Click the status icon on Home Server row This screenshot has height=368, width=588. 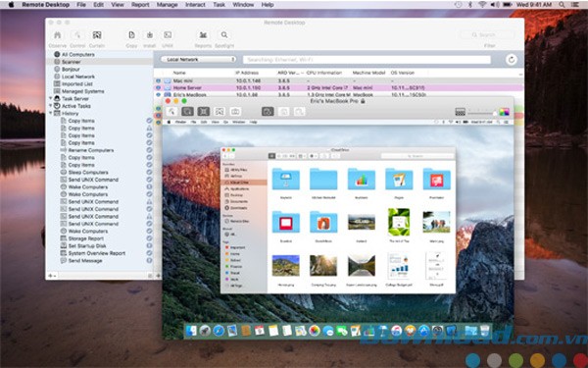[158, 88]
